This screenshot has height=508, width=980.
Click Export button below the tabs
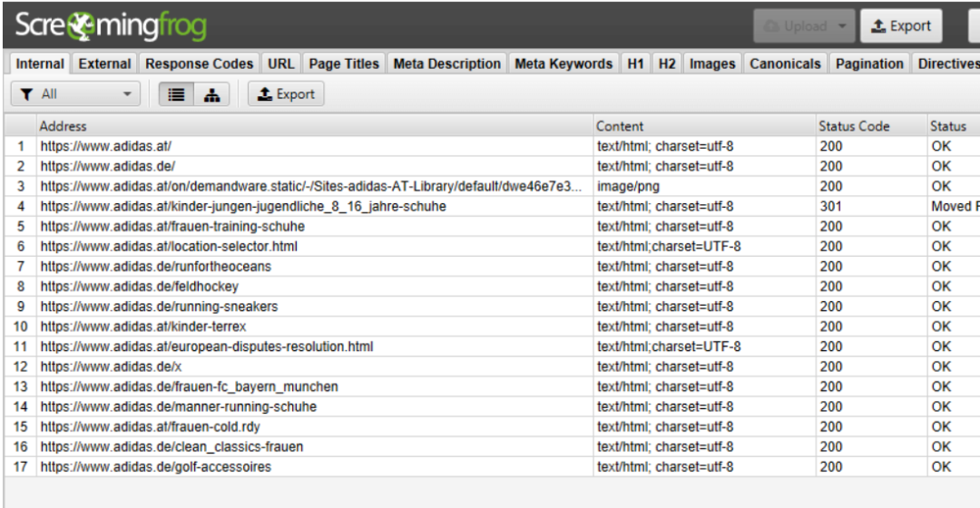(x=286, y=94)
